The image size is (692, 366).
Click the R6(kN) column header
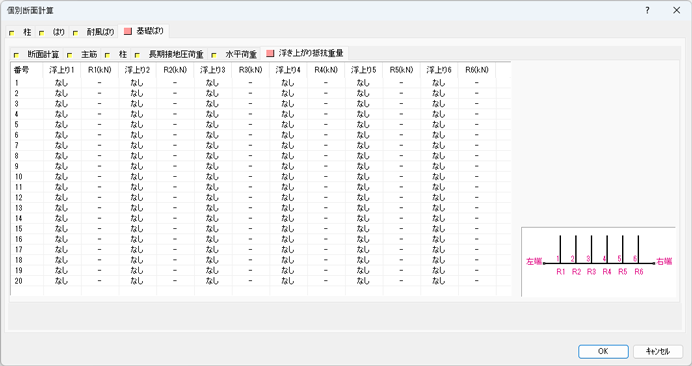(x=477, y=70)
